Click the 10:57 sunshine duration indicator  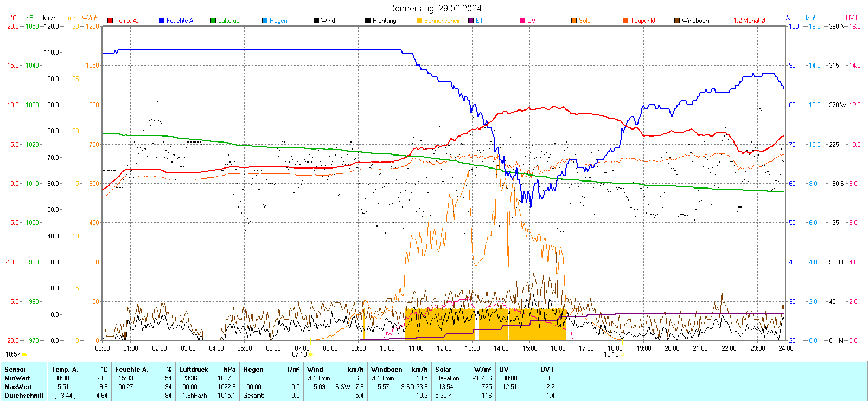[14, 354]
